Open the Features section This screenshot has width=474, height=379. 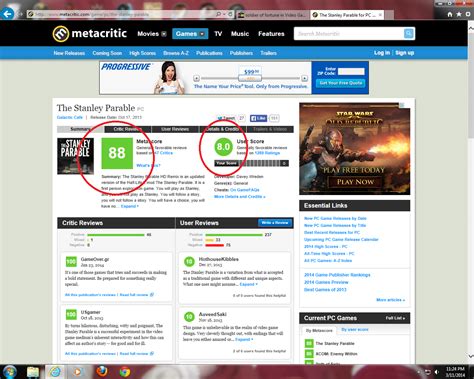(x=271, y=34)
